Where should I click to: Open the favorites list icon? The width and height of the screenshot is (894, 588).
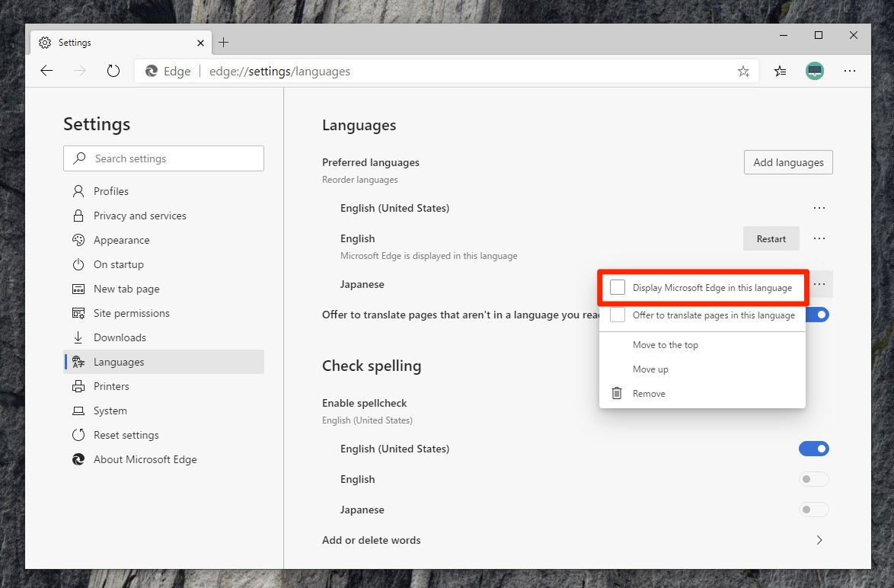(x=780, y=71)
